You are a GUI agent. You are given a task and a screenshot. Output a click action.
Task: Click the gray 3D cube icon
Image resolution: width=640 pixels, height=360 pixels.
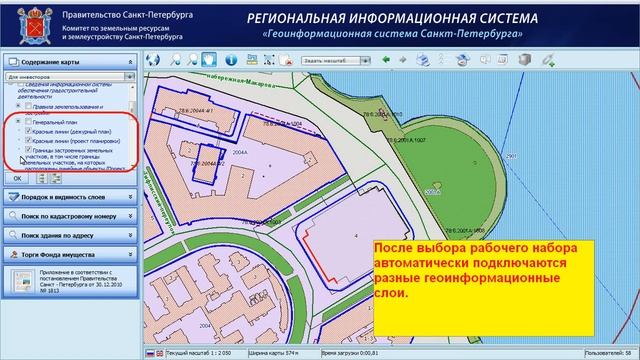click(525, 60)
